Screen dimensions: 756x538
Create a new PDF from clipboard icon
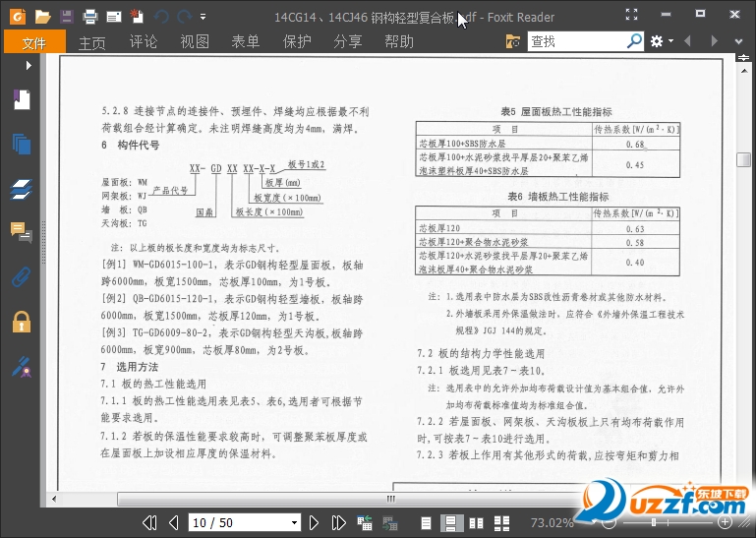click(137, 17)
